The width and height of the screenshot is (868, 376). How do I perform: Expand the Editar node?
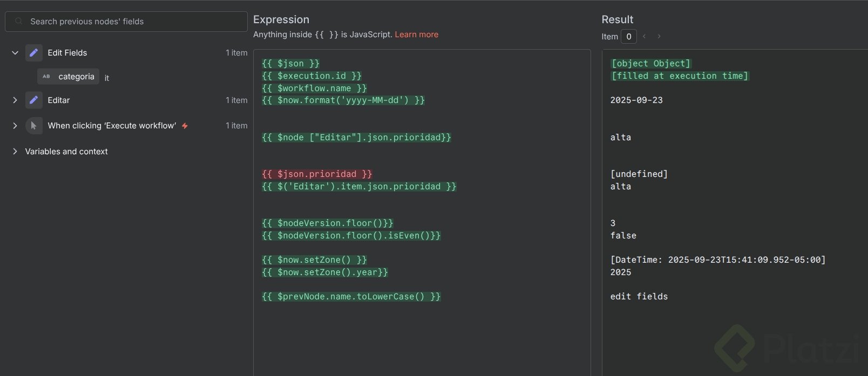tap(15, 100)
